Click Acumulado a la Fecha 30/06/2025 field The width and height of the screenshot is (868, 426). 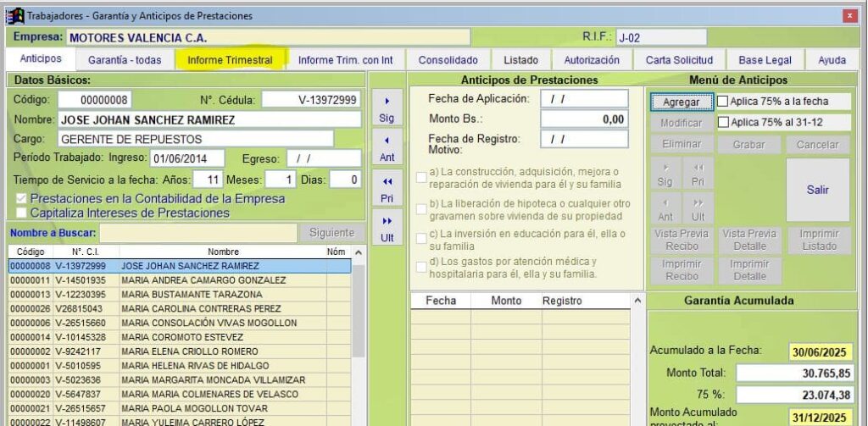(821, 351)
